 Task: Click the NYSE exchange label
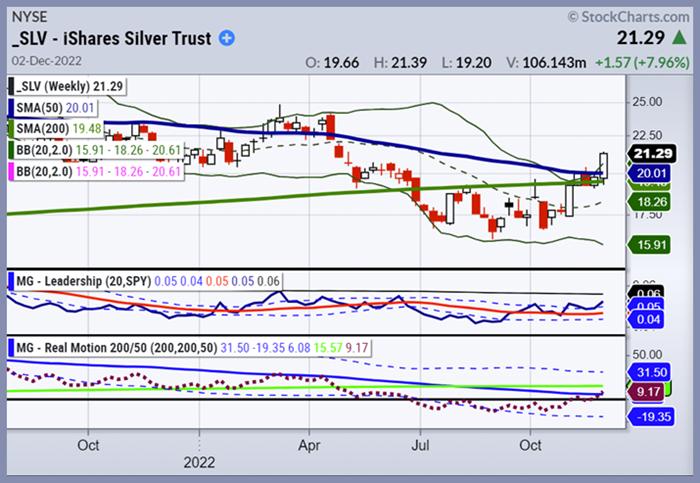(x=29, y=17)
